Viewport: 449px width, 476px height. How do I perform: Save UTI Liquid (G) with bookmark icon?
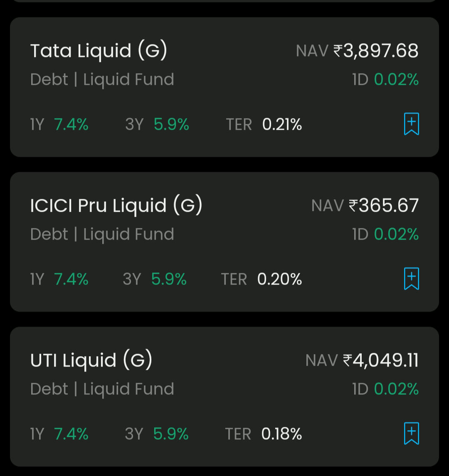tap(412, 434)
